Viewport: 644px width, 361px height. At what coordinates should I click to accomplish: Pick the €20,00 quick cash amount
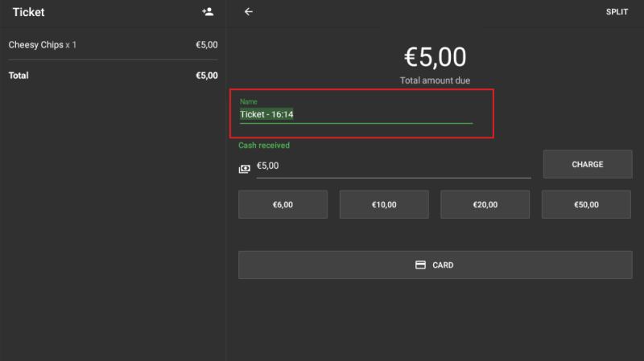485,204
